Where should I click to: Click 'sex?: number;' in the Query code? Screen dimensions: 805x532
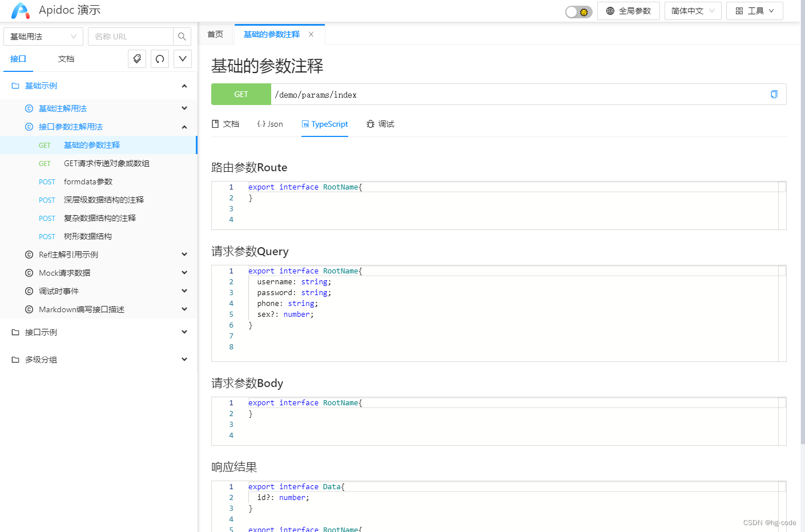pos(285,315)
